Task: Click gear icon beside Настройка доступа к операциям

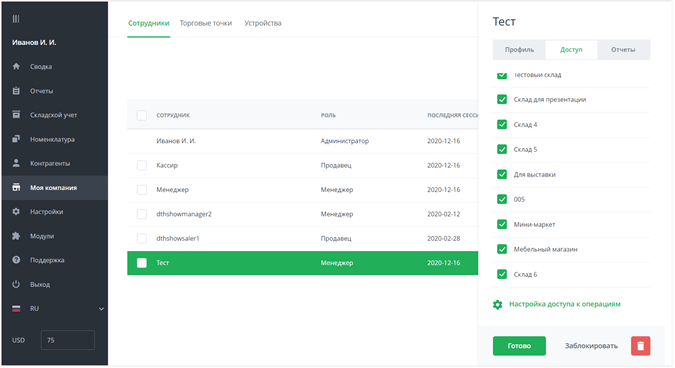Action: coord(498,304)
